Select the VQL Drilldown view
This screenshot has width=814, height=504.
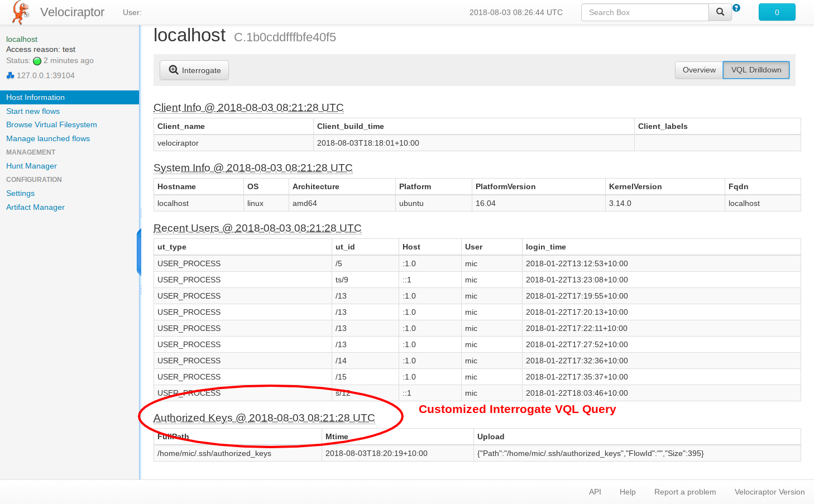pyautogui.click(x=756, y=70)
